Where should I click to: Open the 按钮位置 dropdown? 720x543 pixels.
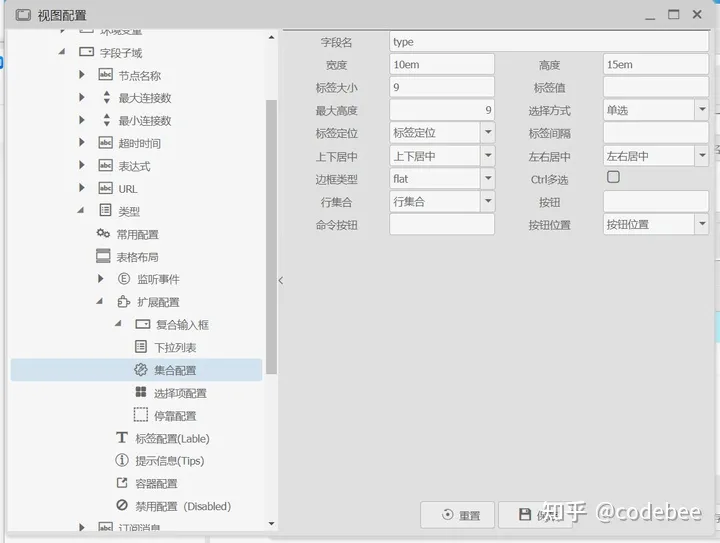tap(702, 225)
